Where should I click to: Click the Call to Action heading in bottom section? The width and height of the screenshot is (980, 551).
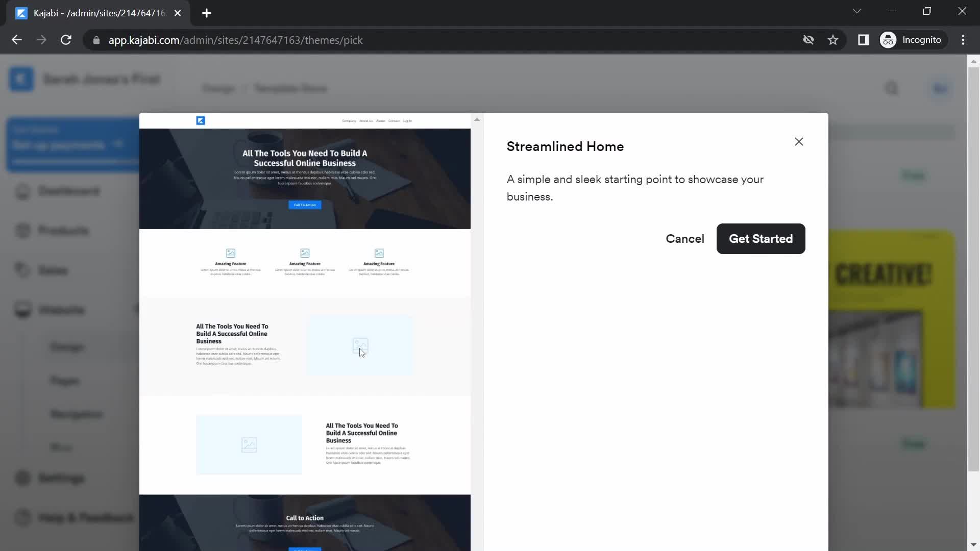305,518
